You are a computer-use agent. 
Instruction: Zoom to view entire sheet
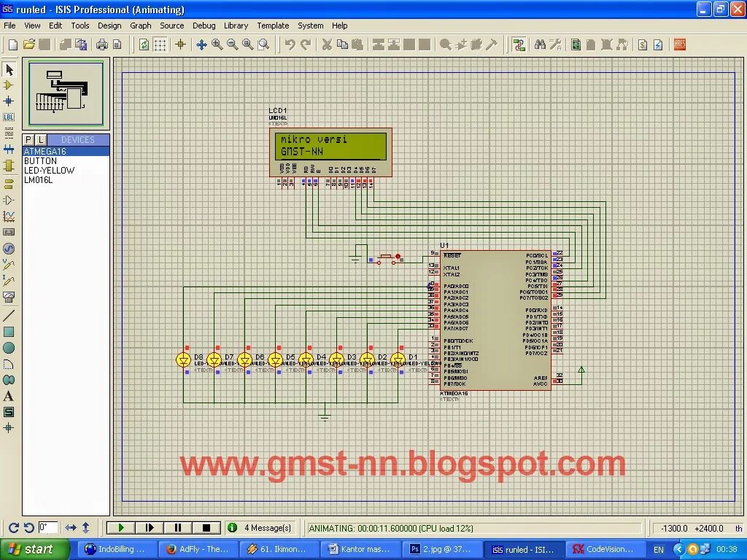click(248, 44)
